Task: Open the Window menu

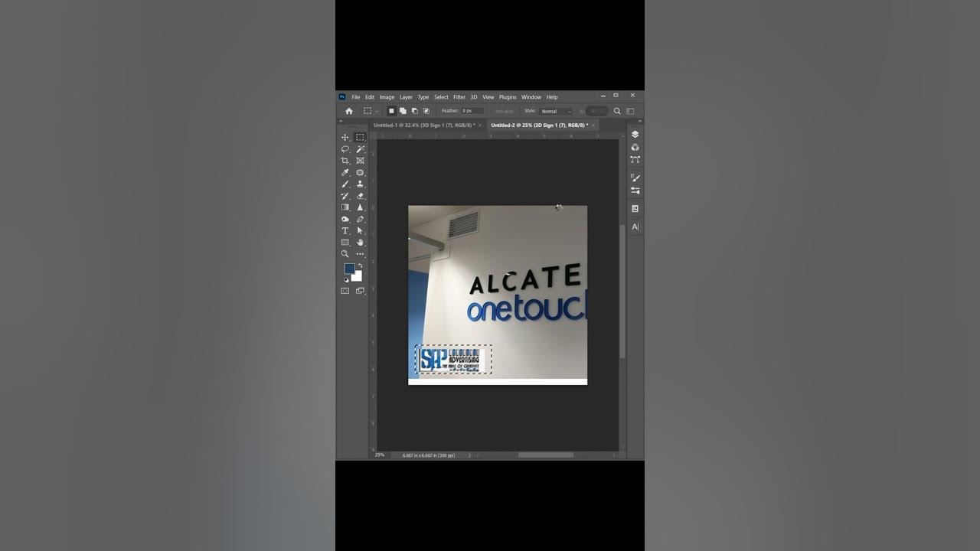Action: pyautogui.click(x=531, y=97)
